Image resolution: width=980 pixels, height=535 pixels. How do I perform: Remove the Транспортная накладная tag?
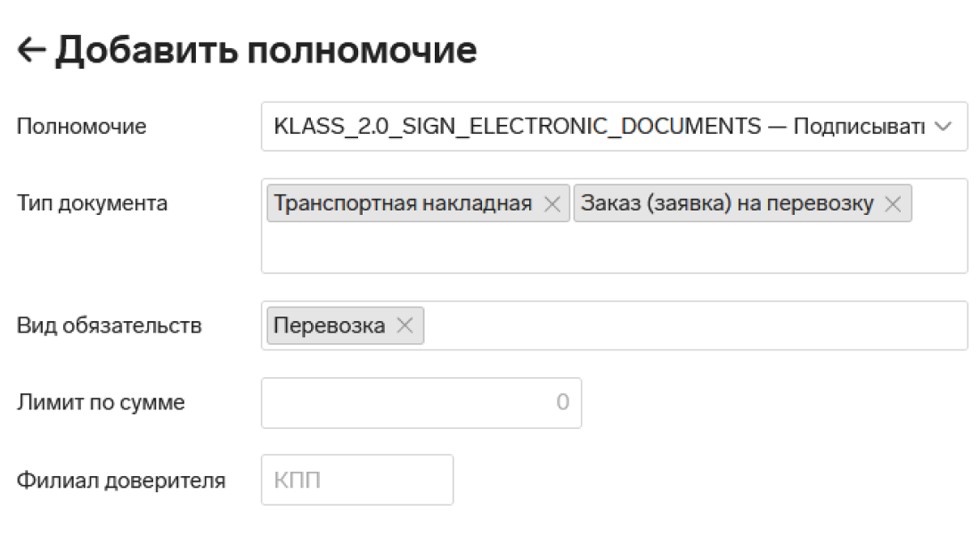point(552,204)
